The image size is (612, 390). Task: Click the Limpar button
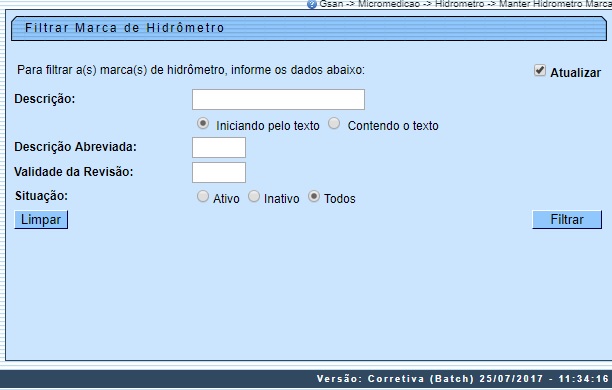pyautogui.click(x=41, y=220)
